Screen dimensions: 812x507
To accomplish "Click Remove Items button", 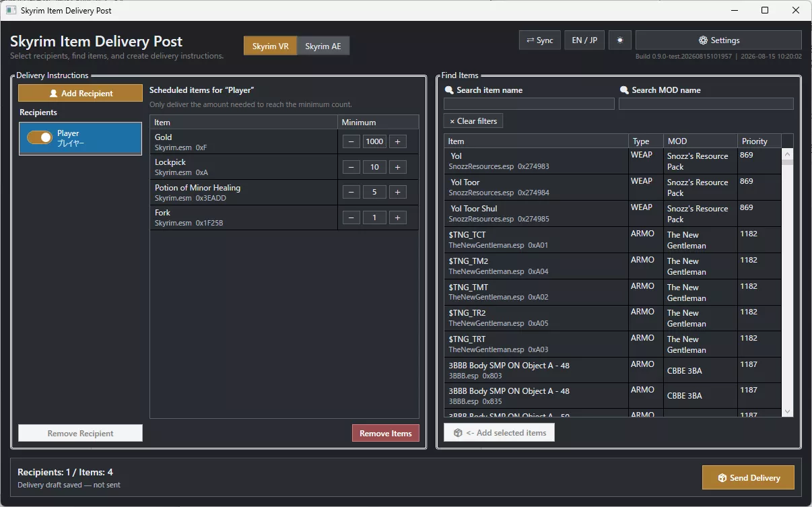I will (x=386, y=433).
